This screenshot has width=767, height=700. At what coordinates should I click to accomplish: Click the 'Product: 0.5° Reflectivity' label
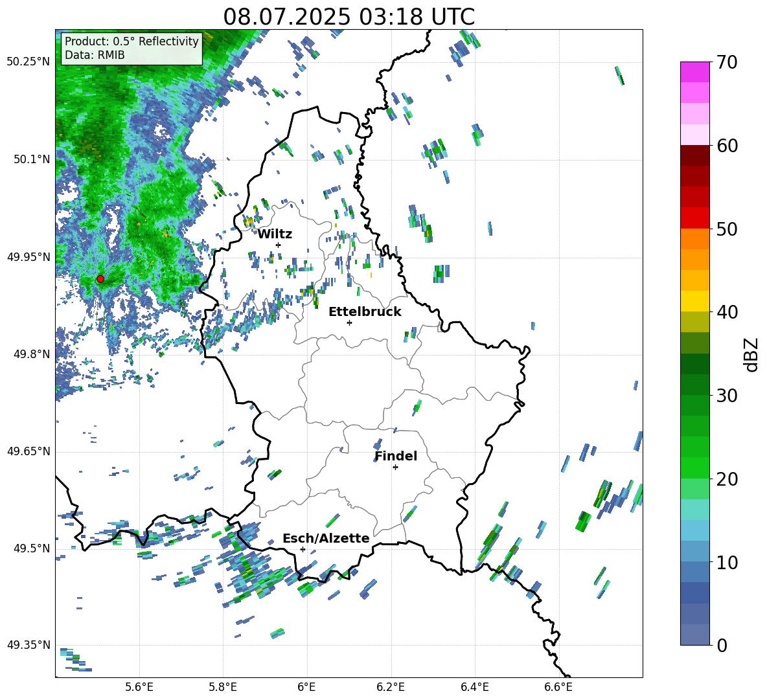(x=132, y=41)
